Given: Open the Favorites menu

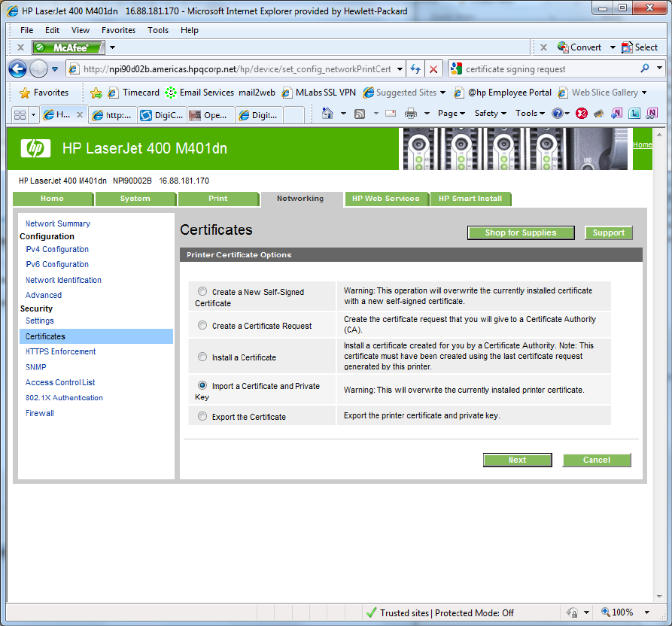Looking at the screenshot, I should tap(118, 30).
